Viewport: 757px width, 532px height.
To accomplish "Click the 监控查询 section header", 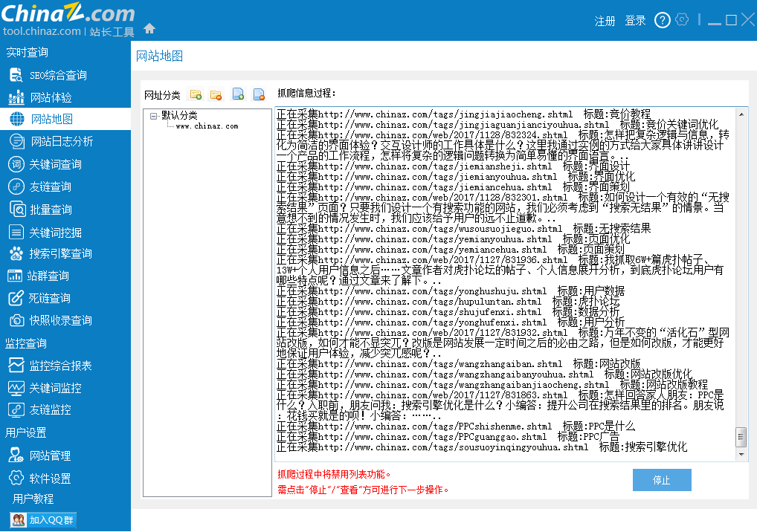I will [26, 343].
